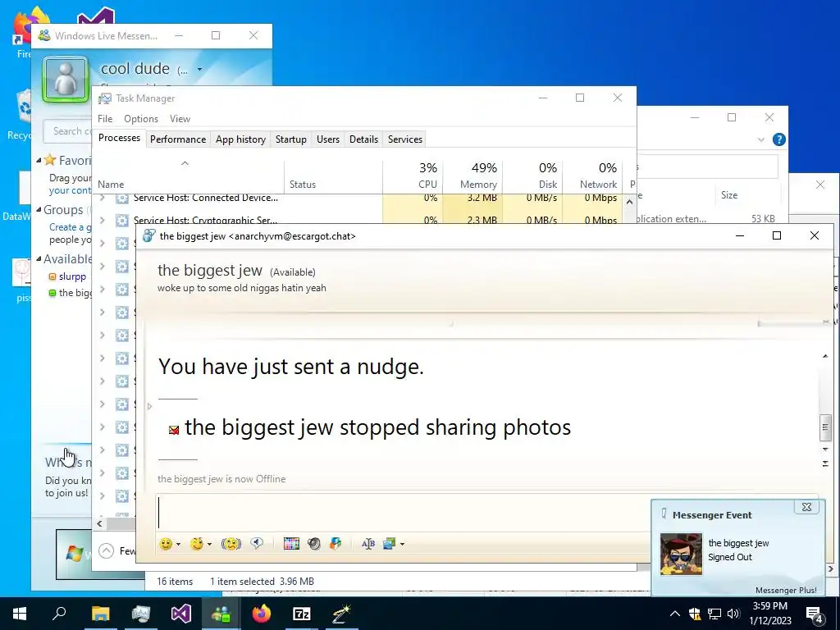Show hidden tray icons chevron
The height and width of the screenshot is (630, 840).
tap(675, 614)
